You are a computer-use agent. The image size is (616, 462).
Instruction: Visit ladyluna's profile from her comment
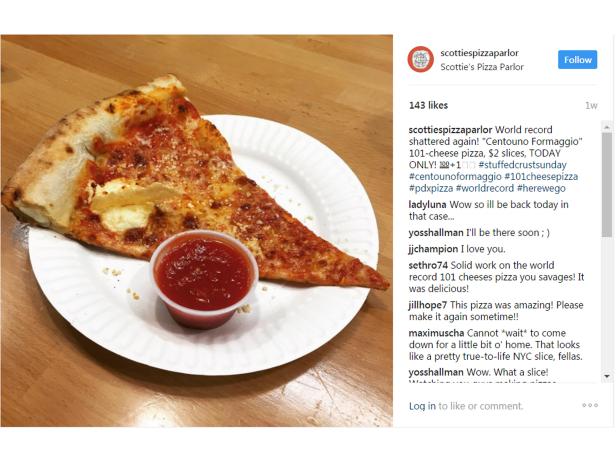pyautogui.click(x=427, y=205)
